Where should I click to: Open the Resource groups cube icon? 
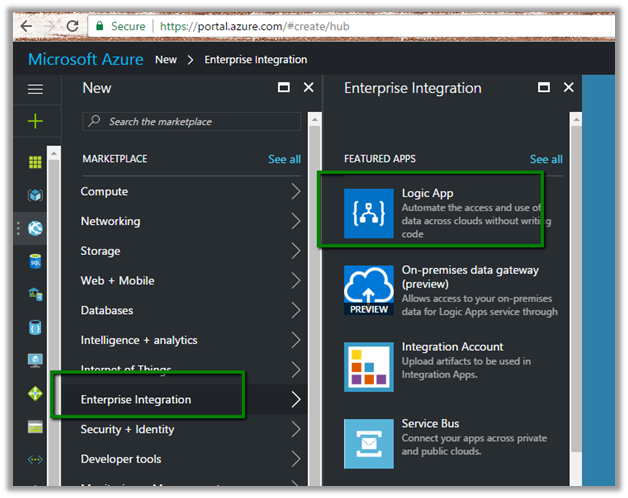click(36, 195)
